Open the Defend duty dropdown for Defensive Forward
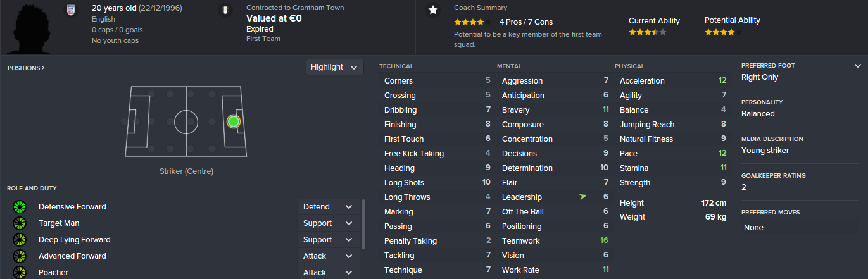 (327, 207)
